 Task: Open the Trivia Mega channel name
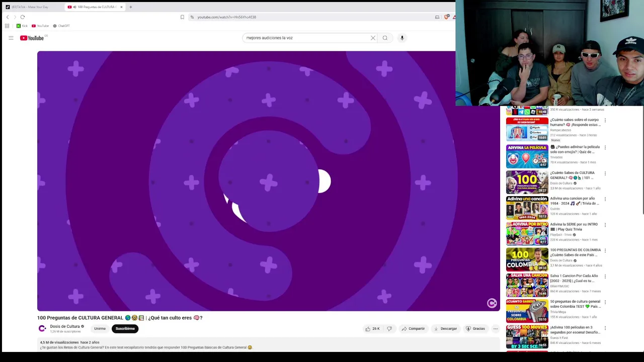coord(558,312)
